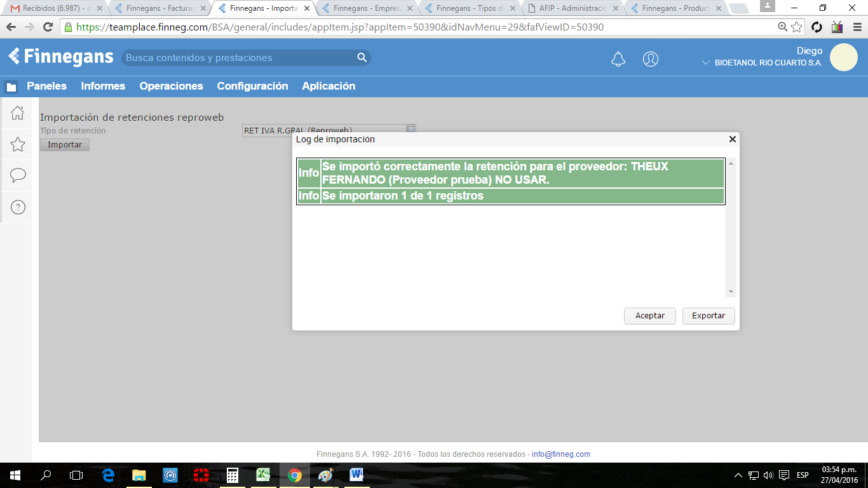Open the taskbar clock and date
The image size is (868, 488).
[839, 475]
